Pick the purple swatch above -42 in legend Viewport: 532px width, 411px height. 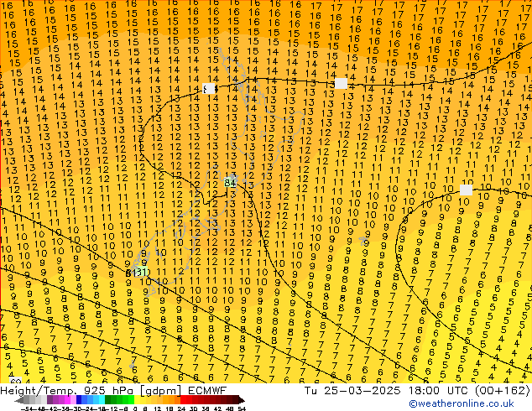click(x=50, y=400)
